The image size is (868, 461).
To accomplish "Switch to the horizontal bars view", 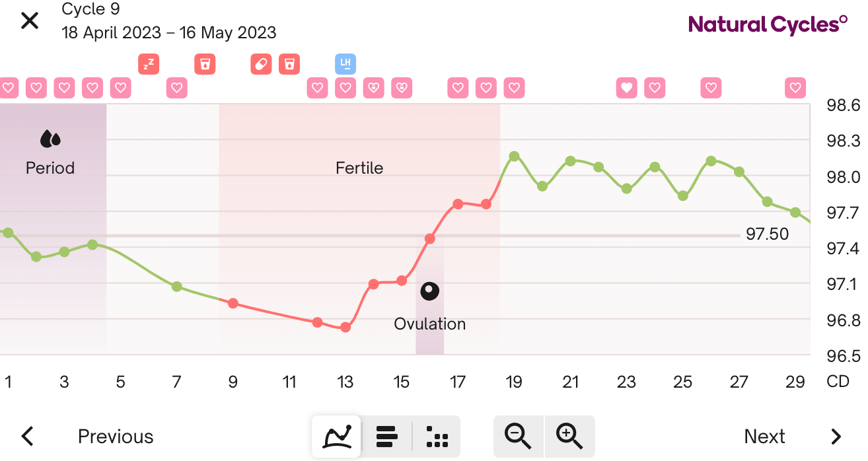I will click(386, 437).
